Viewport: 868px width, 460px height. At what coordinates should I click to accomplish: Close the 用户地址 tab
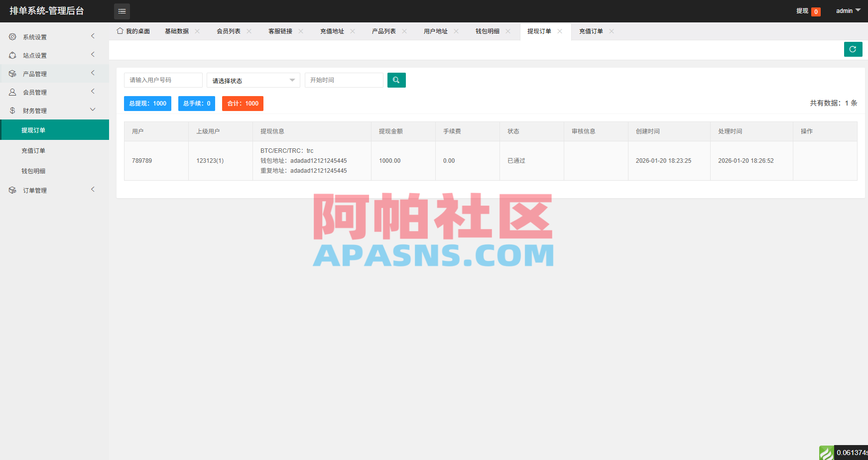[456, 31]
